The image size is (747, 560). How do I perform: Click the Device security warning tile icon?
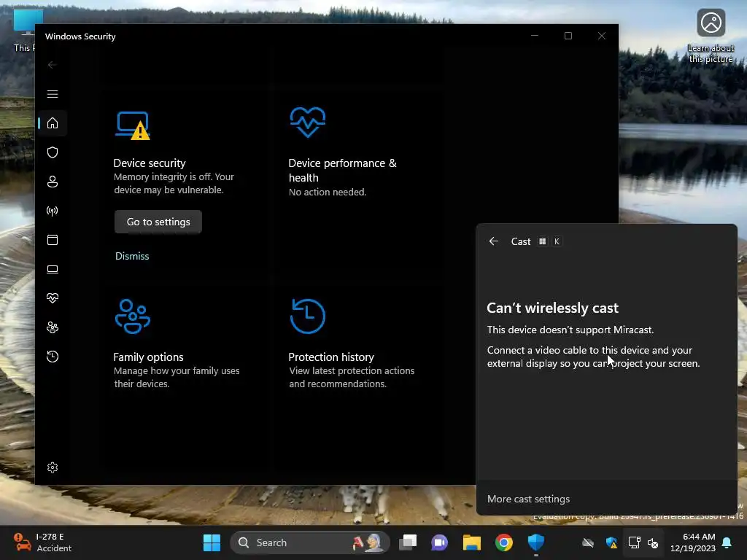(133, 125)
